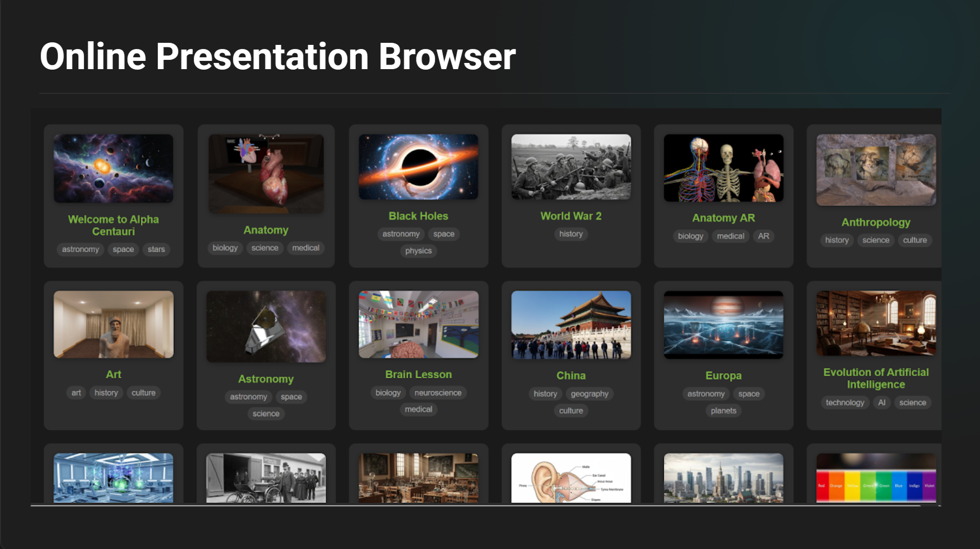The height and width of the screenshot is (549, 980).
Task: Open the old classroom desks thumbnail
Action: 419,478
